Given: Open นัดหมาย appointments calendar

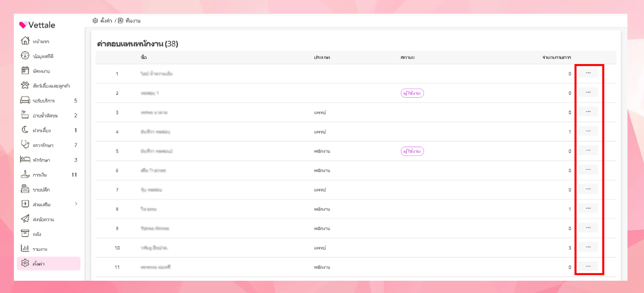Looking at the screenshot, I should pyautogui.click(x=49, y=71).
